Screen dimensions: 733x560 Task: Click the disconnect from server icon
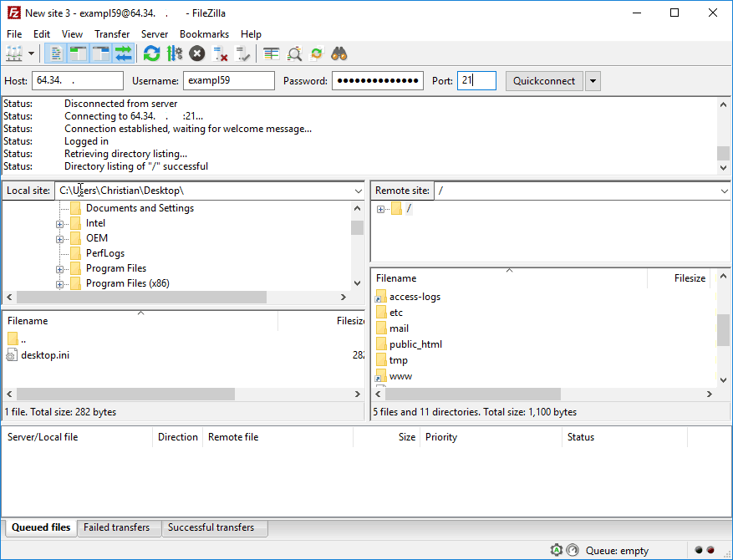coord(220,53)
